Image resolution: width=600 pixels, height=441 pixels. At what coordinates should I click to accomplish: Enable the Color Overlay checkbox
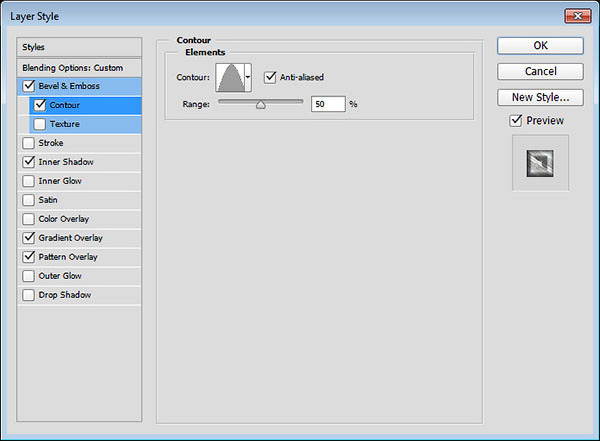[29, 219]
